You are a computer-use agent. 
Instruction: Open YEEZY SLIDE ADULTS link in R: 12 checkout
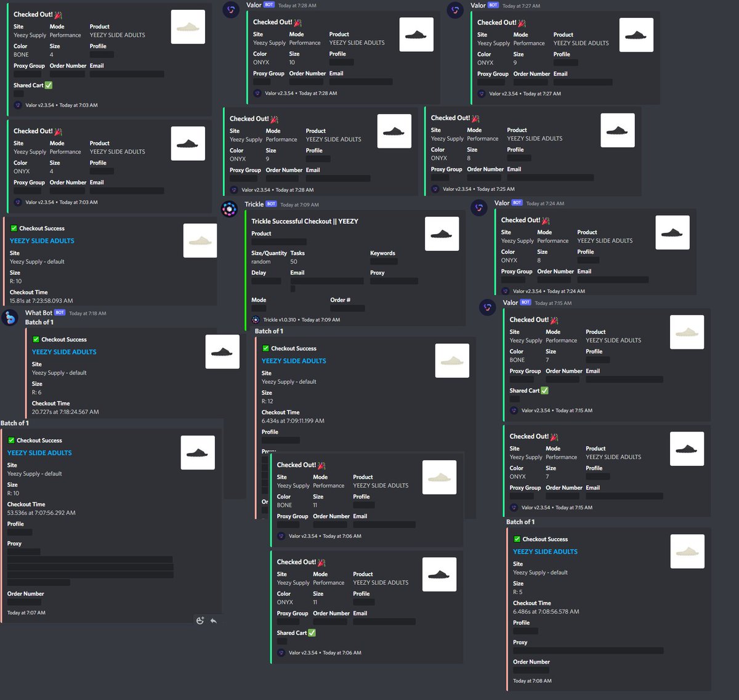coord(294,361)
